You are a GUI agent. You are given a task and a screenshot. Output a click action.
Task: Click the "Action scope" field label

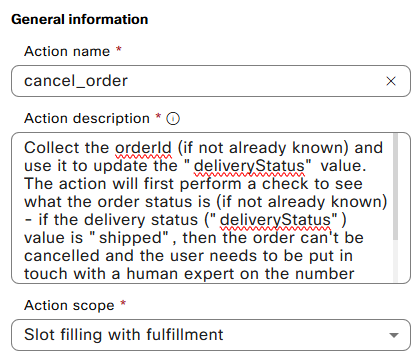pyautogui.click(x=69, y=305)
